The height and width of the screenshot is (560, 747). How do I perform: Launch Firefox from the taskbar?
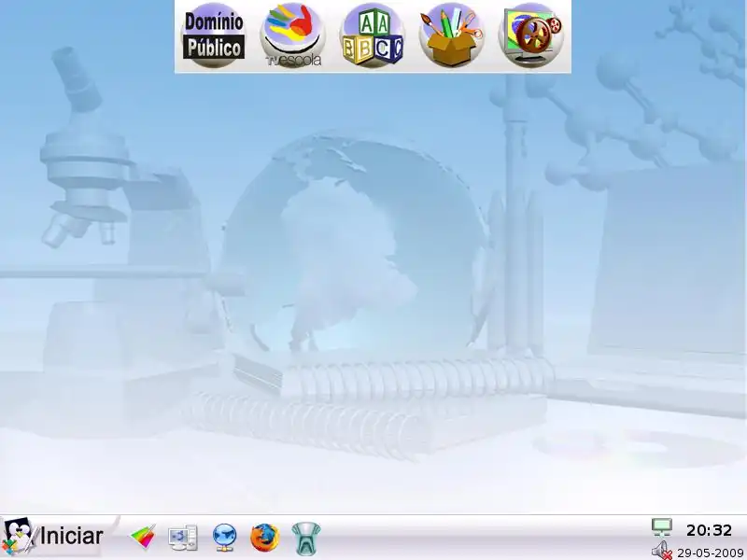pyautogui.click(x=265, y=537)
